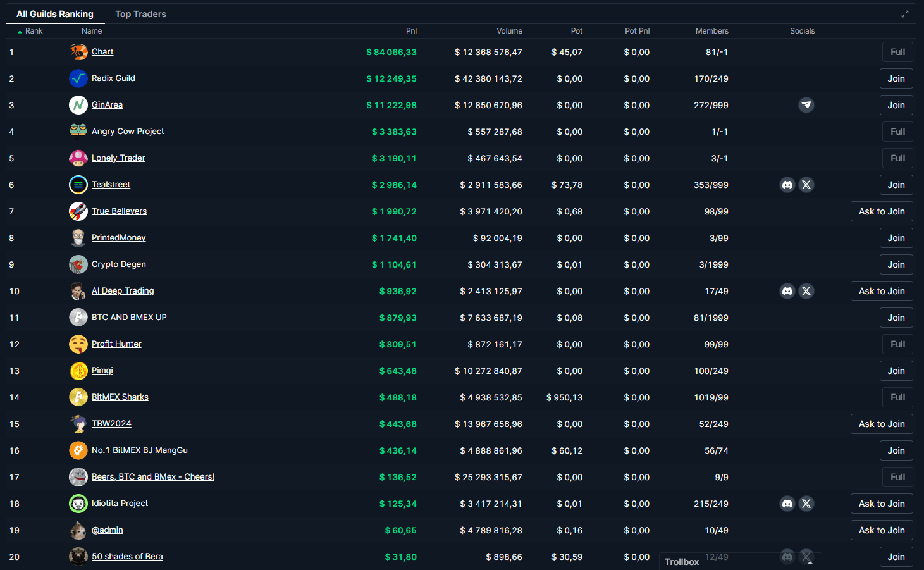Click the BitMEX Sharks avatar icon
924x570 pixels.
[78, 397]
